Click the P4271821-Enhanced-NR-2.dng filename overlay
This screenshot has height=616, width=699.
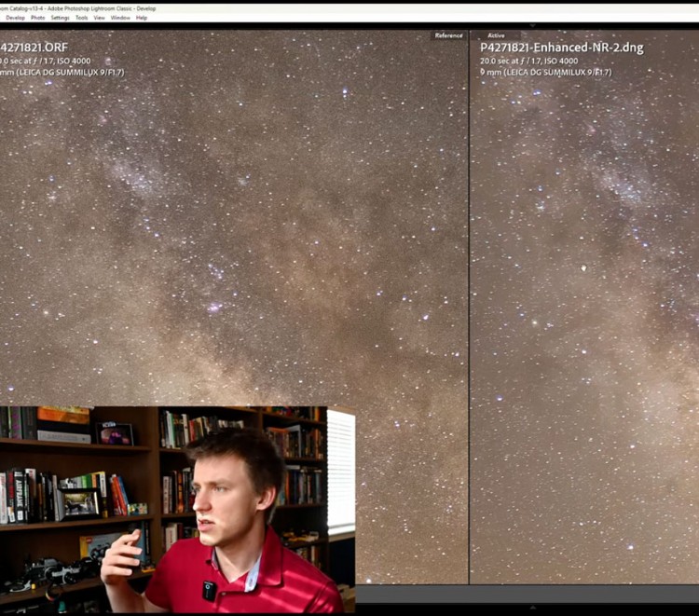click(562, 48)
